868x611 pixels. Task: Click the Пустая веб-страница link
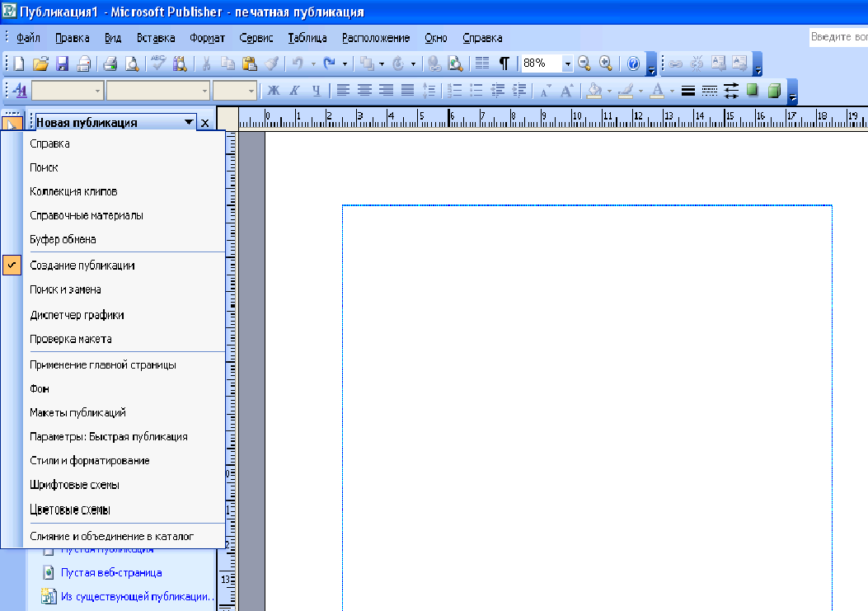[111, 573]
